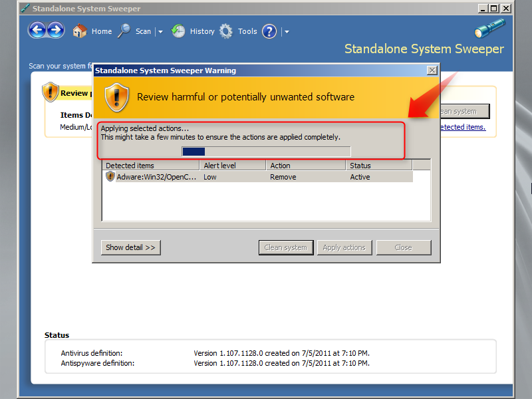
Task: Click the shield icon beside Adware:Win32/OpenC...
Action: coord(110,176)
